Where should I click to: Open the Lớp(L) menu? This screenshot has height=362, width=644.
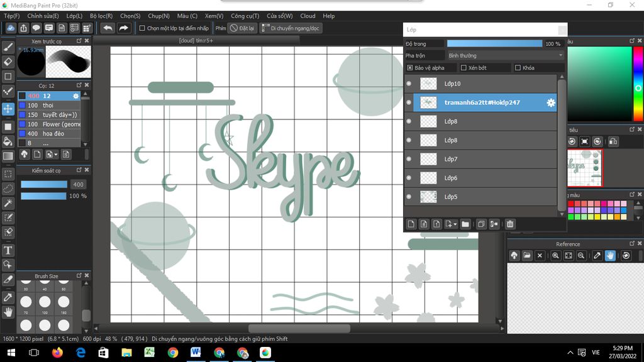click(74, 16)
